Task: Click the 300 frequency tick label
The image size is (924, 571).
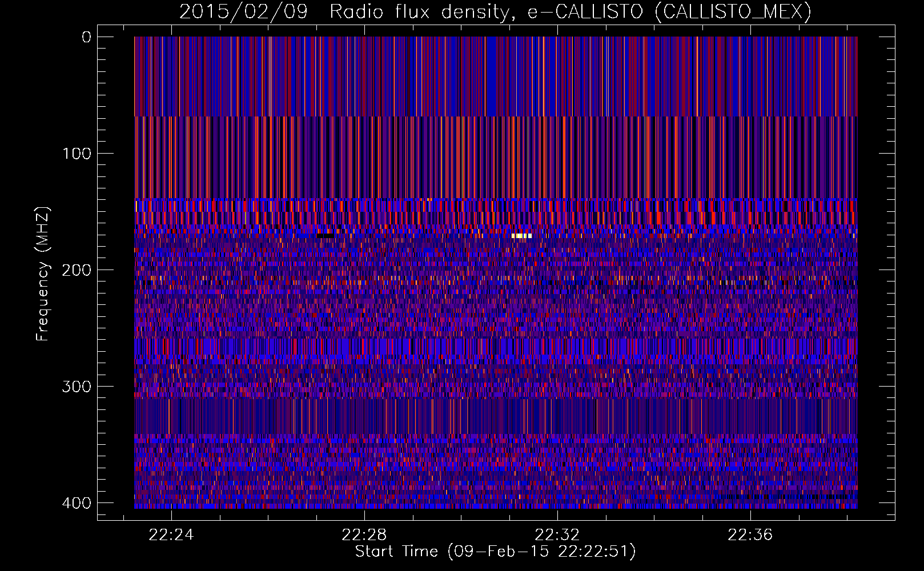Action: tap(77, 387)
